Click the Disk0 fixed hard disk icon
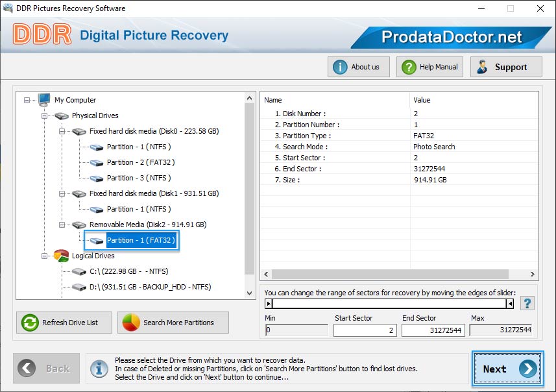 pyautogui.click(x=79, y=131)
